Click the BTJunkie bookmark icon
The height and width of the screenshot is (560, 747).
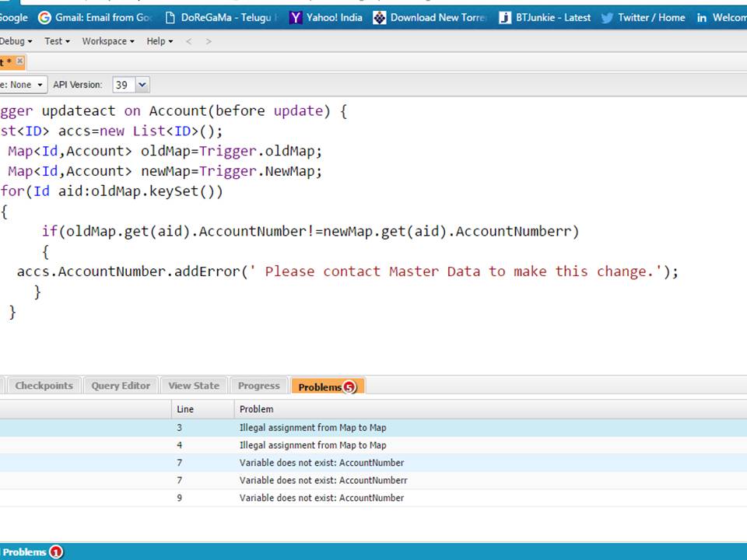(505, 17)
